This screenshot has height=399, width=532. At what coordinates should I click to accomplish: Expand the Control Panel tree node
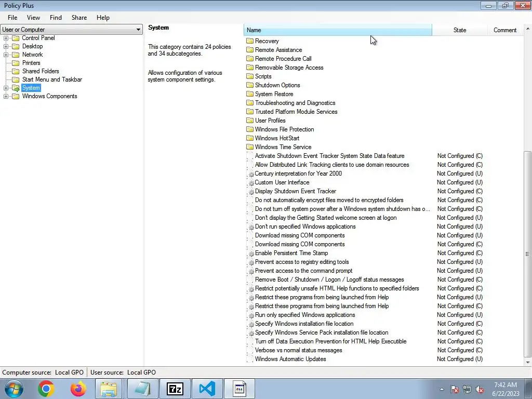6,38
